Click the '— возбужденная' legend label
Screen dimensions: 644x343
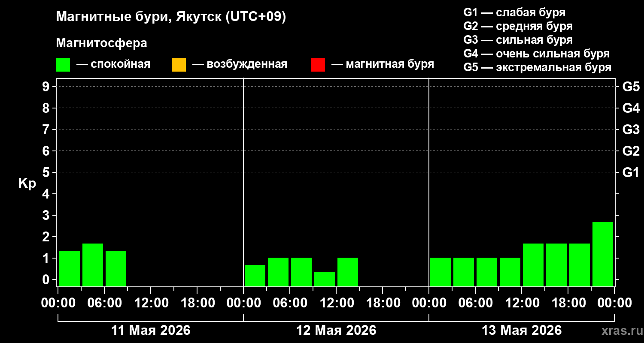(240, 64)
